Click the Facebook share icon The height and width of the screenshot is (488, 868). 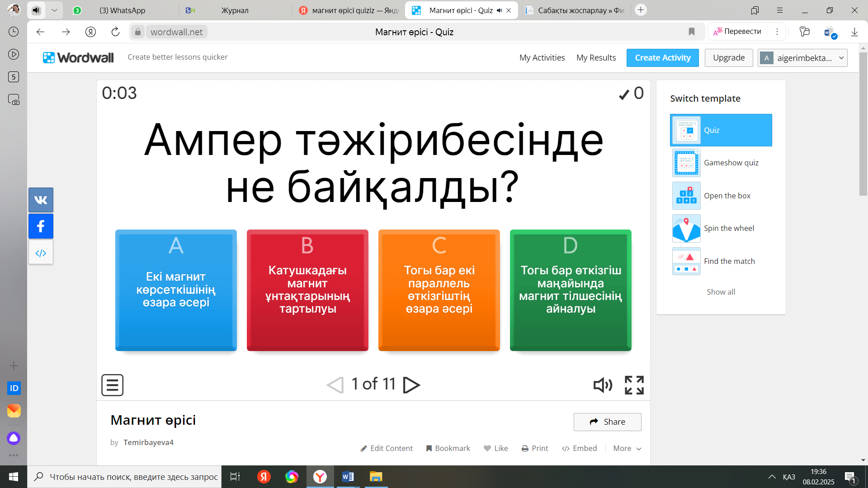click(x=41, y=226)
